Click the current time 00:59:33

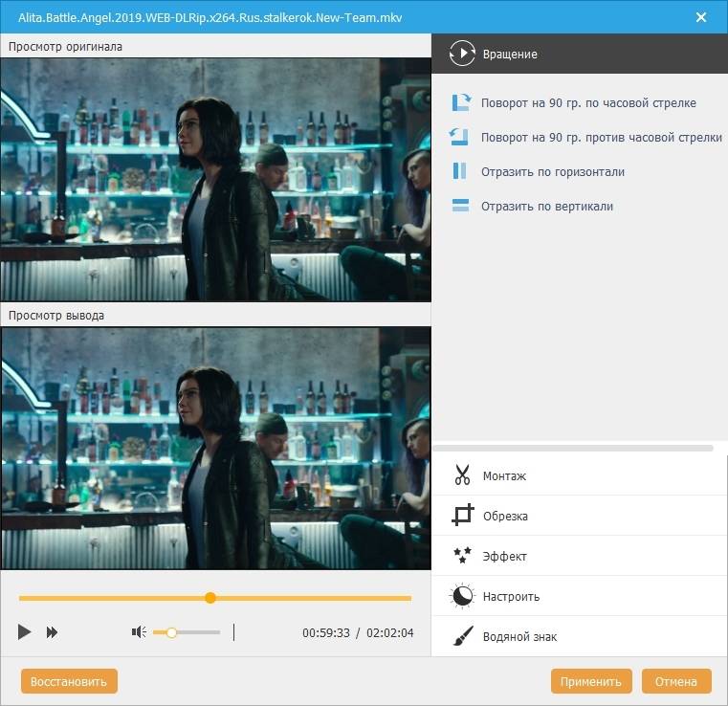click(326, 632)
